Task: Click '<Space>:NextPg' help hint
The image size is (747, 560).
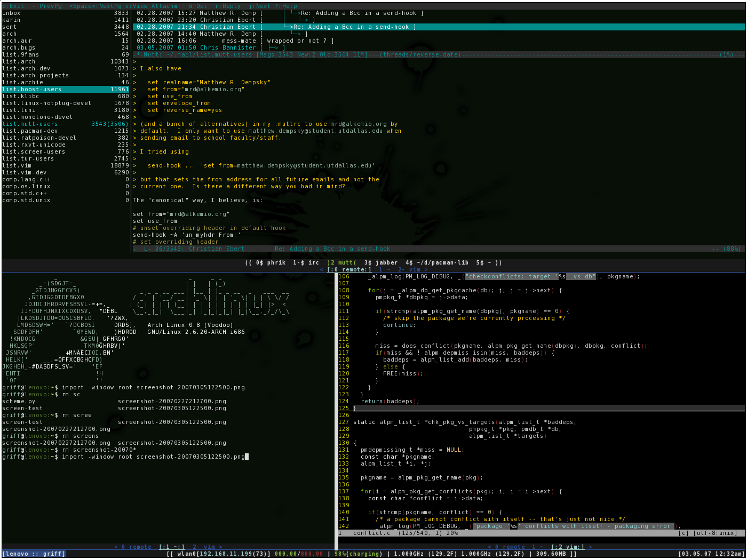Action: coord(96,6)
